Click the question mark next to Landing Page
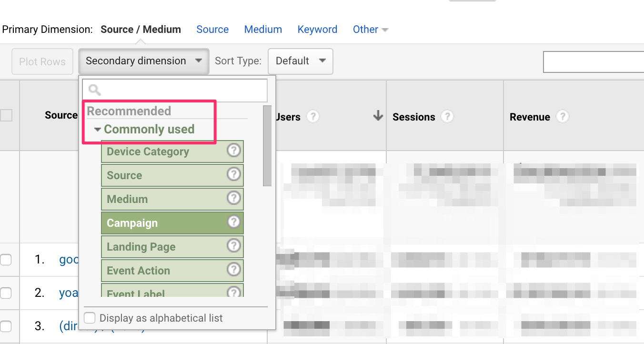 [233, 245]
